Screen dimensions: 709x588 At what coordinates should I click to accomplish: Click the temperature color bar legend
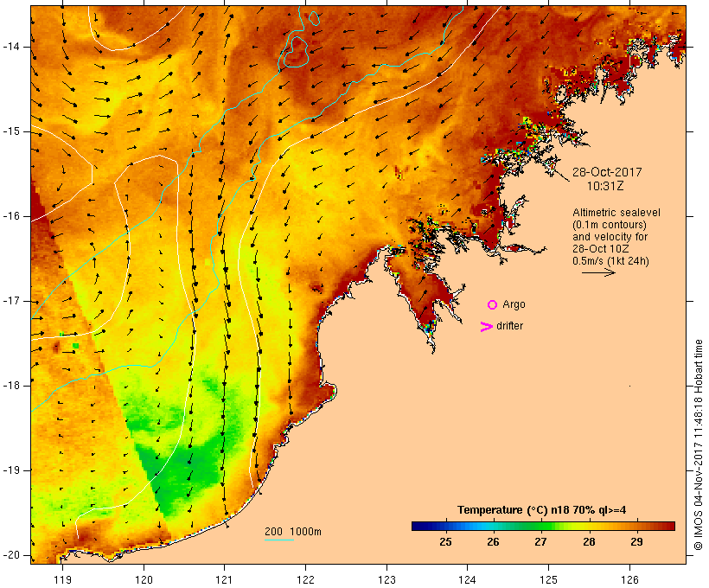(x=543, y=526)
